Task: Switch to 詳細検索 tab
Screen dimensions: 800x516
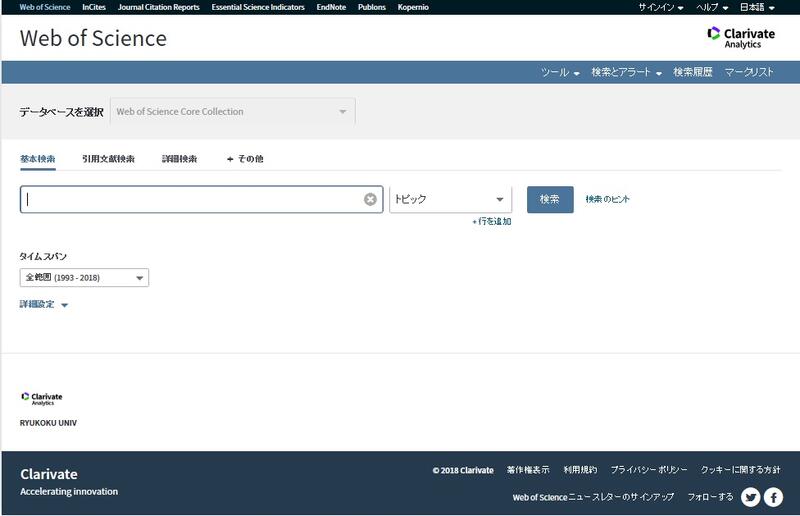Action: click(180, 159)
